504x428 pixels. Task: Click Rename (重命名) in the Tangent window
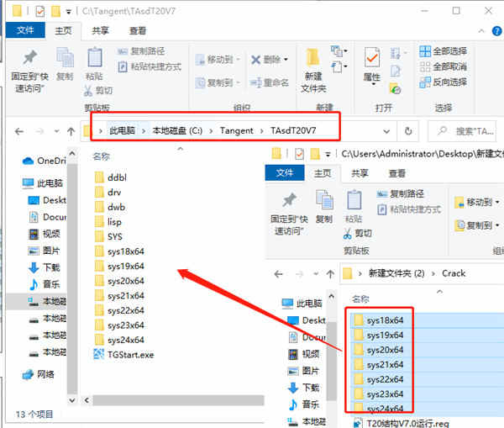coord(270,82)
